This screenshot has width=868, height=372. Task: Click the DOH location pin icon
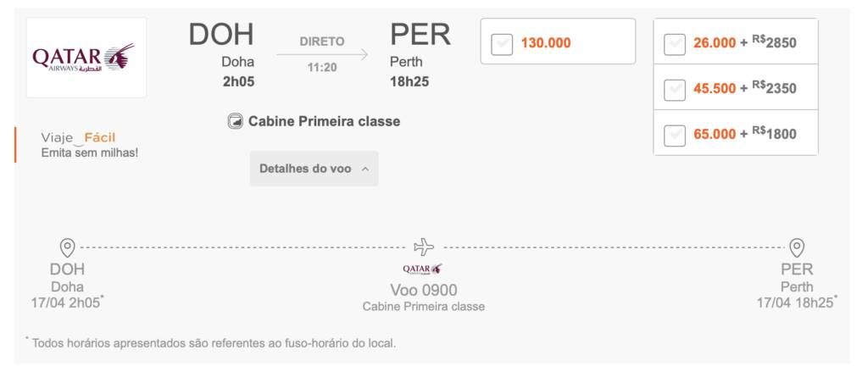click(68, 247)
